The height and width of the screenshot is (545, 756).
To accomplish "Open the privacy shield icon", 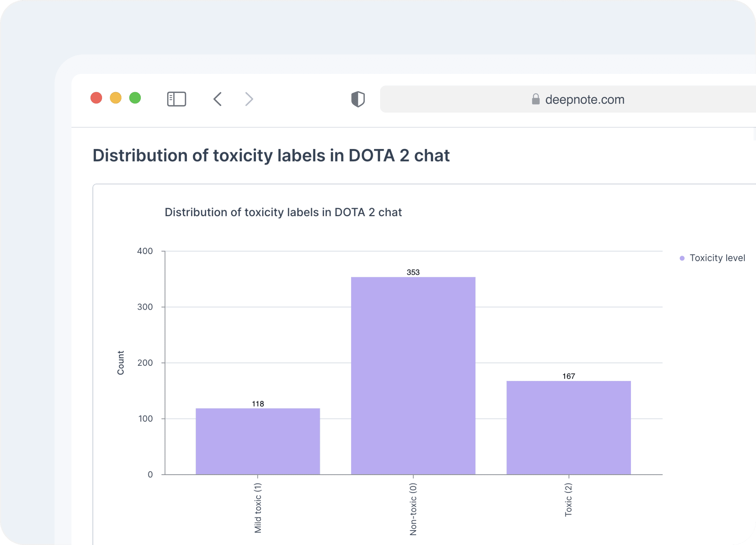I will (358, 99).
